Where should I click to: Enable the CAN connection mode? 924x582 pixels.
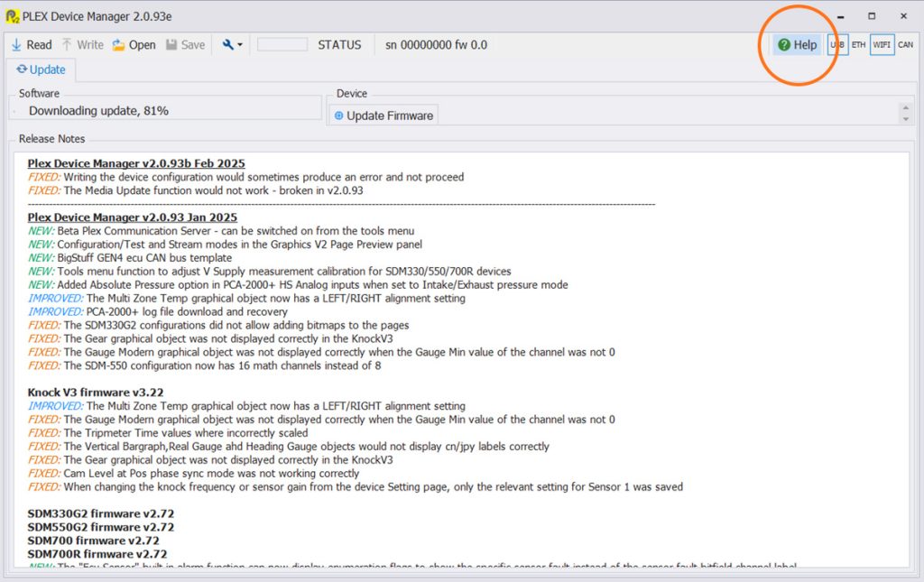(x=905, y=44)
